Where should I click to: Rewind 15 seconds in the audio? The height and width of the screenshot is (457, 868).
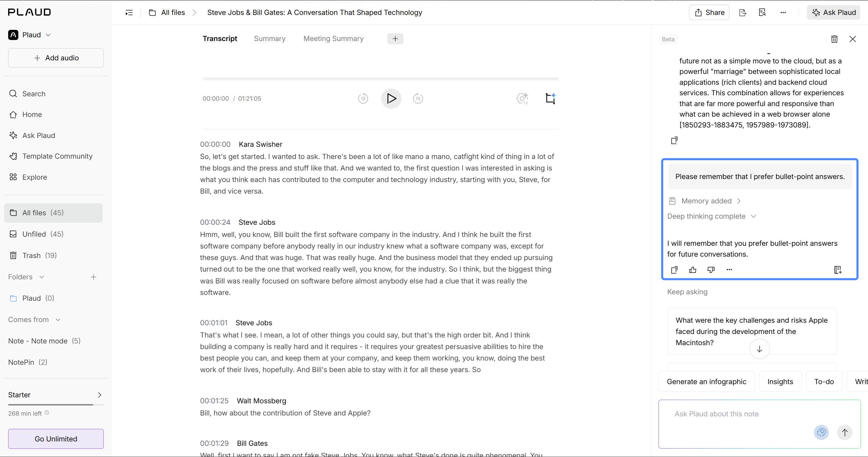click(x=363, y=99)
